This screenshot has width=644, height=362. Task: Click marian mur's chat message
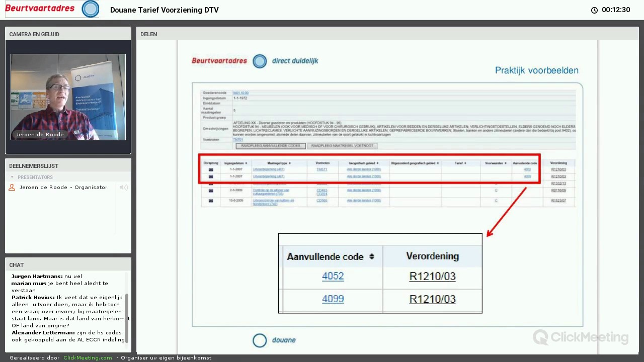[x=60, y=287]
